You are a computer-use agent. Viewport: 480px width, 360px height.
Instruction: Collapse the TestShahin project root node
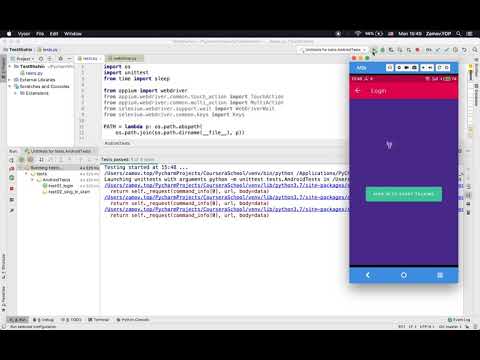[x=10, y=66]
